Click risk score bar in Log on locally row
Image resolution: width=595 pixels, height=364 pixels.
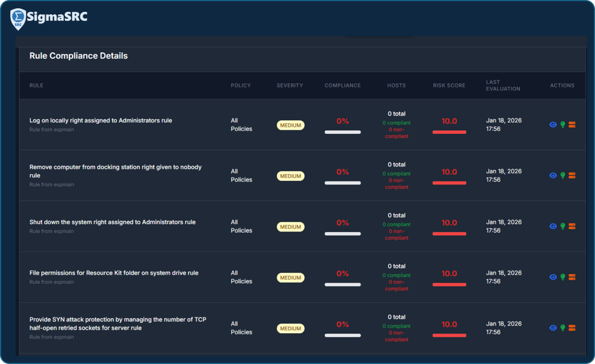[449, 132]
